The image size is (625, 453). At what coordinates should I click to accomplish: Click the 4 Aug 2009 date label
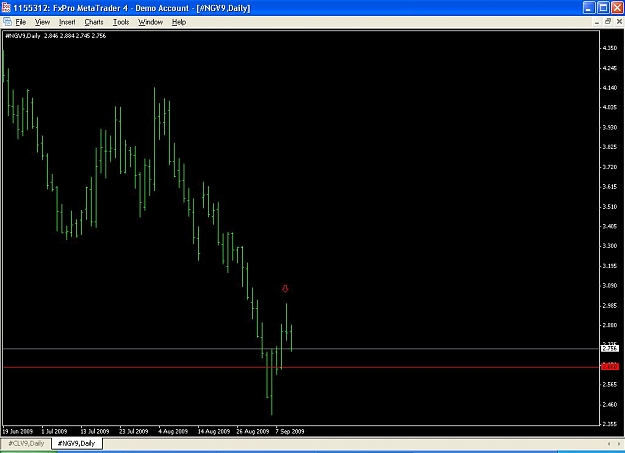point(173,431)
